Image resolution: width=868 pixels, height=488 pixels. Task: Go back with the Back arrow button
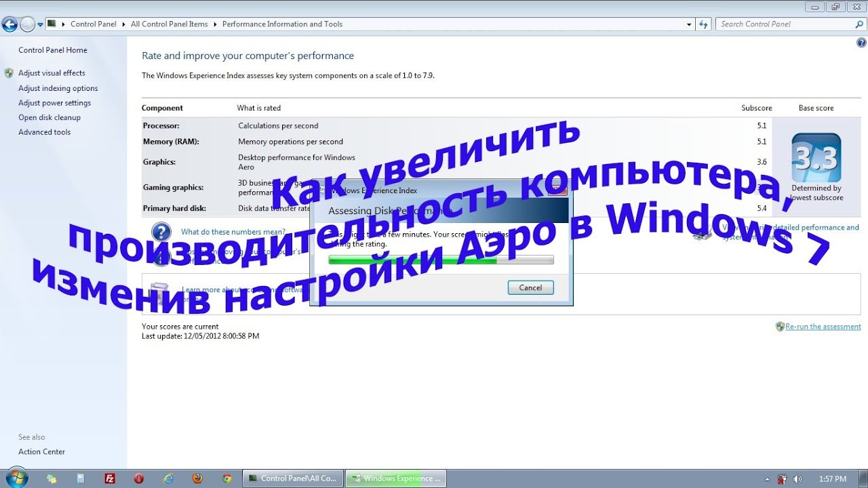point(9,25)
